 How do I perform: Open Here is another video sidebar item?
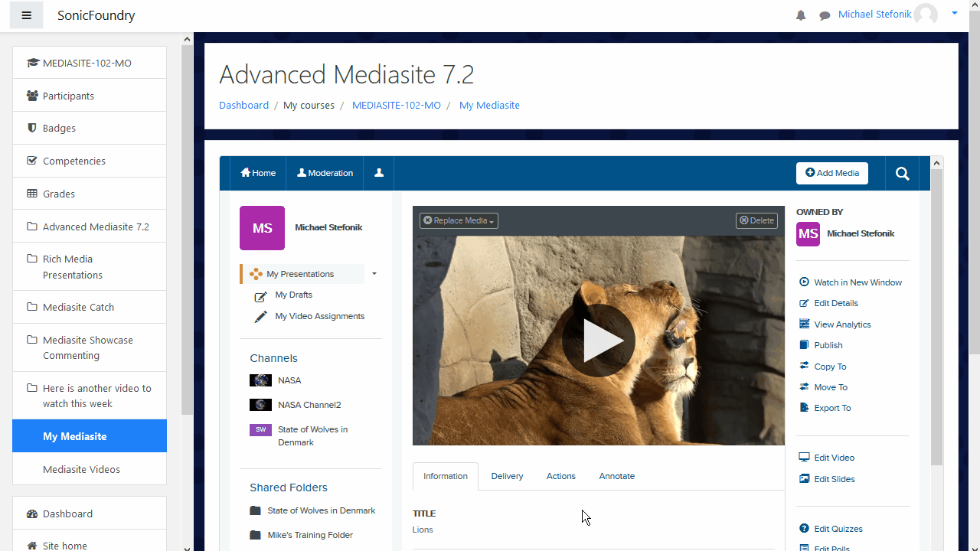coord(90,396)
